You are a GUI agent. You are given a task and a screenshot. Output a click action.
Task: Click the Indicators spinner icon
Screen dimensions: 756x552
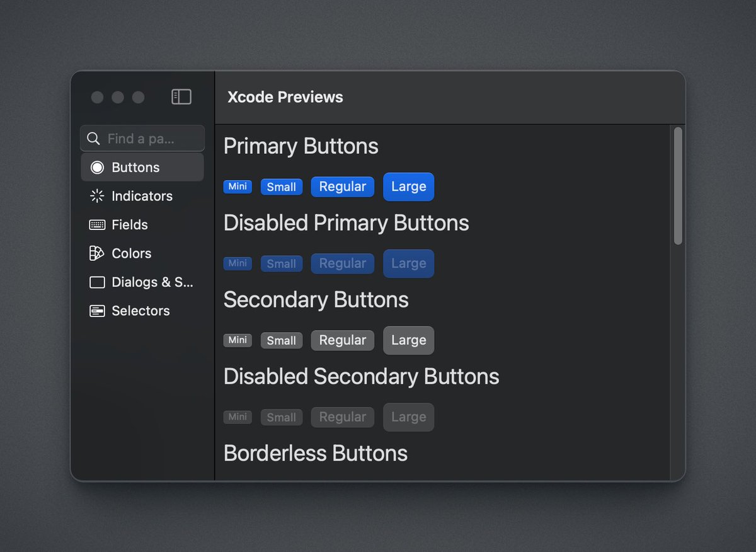(97, 196)
